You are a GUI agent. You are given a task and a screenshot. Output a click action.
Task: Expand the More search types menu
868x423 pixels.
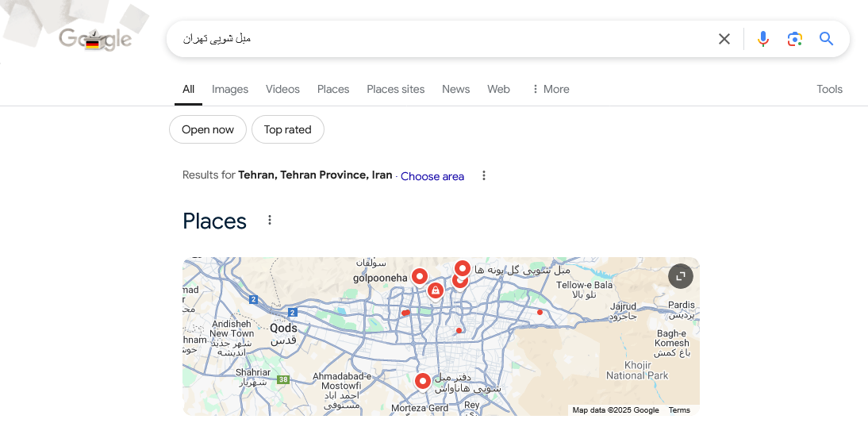click(551, 89)
